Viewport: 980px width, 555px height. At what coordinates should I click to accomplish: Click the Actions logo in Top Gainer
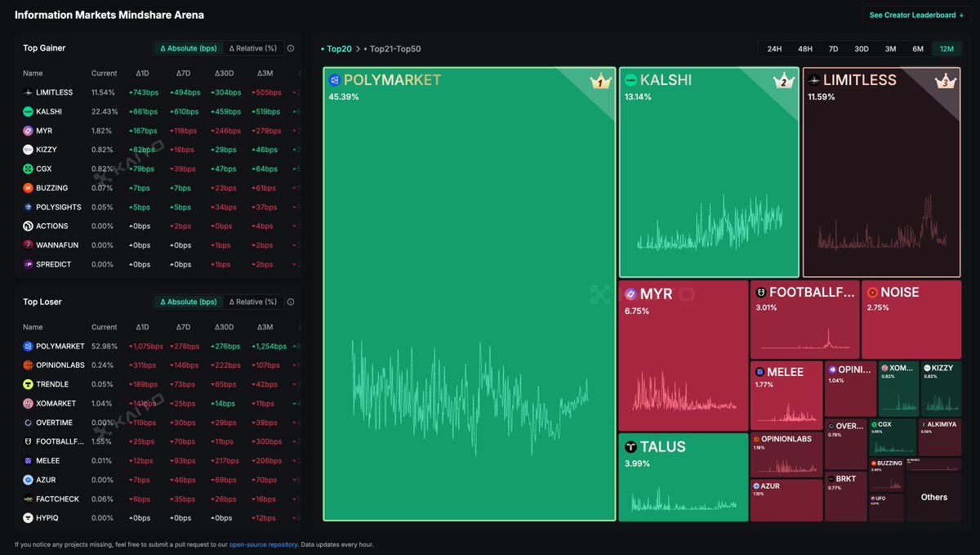[x=28, y=226]
